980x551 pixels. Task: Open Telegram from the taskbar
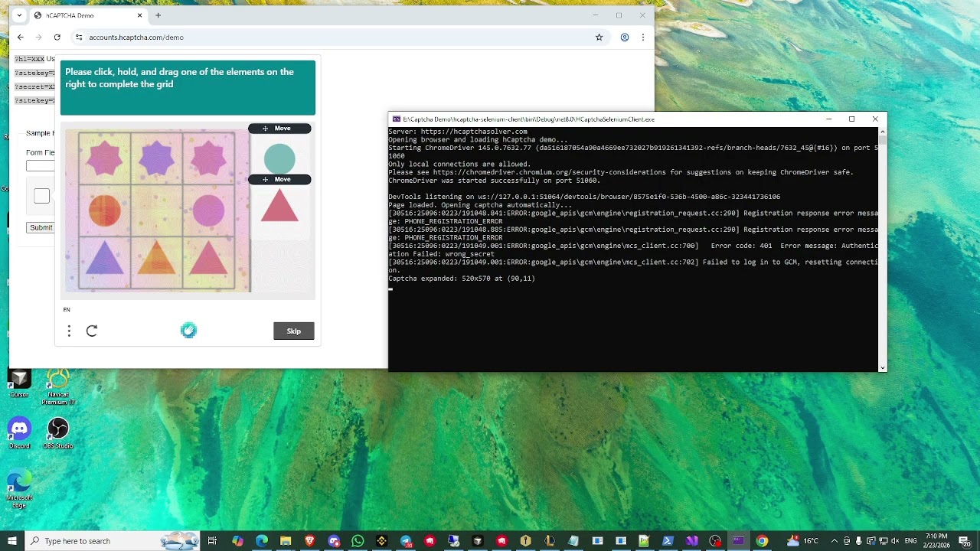[406, 541]
